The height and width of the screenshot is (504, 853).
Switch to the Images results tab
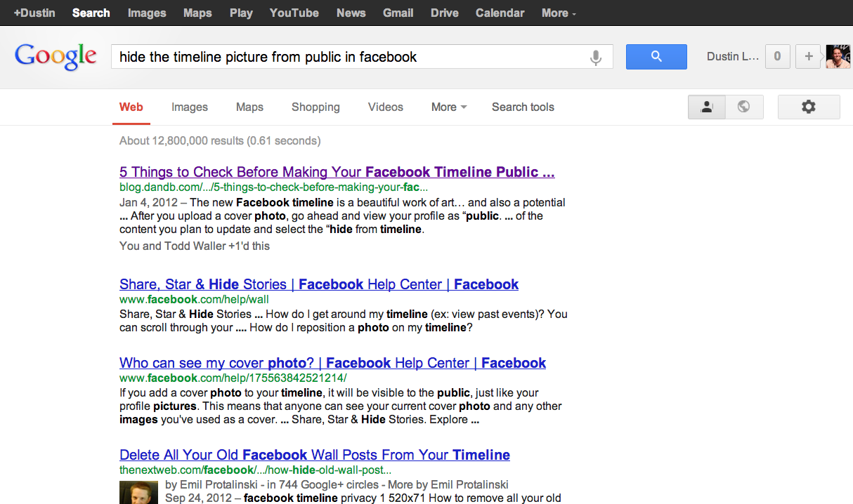point(190,107)
